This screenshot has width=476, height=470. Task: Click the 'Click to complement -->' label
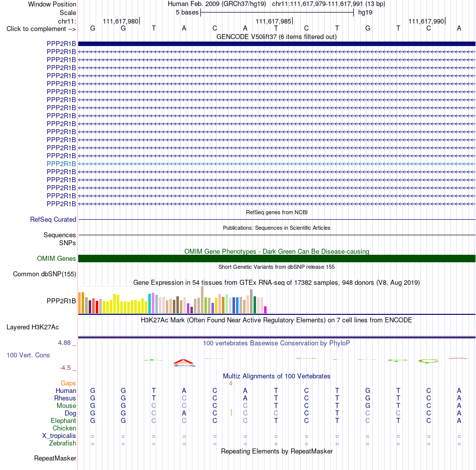[x=41, y=29]
